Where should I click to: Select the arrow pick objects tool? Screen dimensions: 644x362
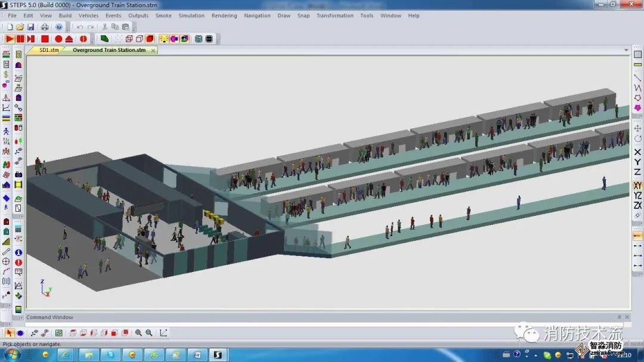tap(10, 333)
